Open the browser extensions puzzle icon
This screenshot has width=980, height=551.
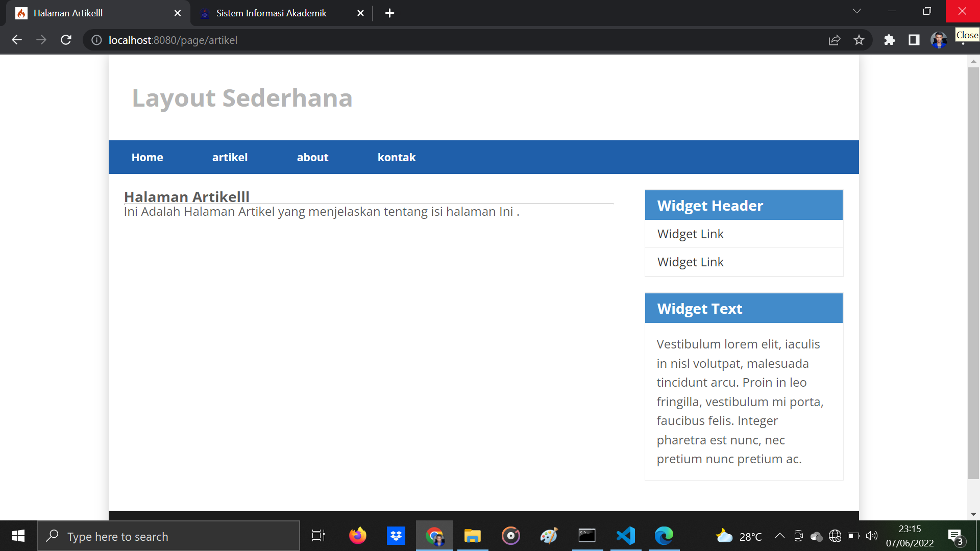pos(890,40)
